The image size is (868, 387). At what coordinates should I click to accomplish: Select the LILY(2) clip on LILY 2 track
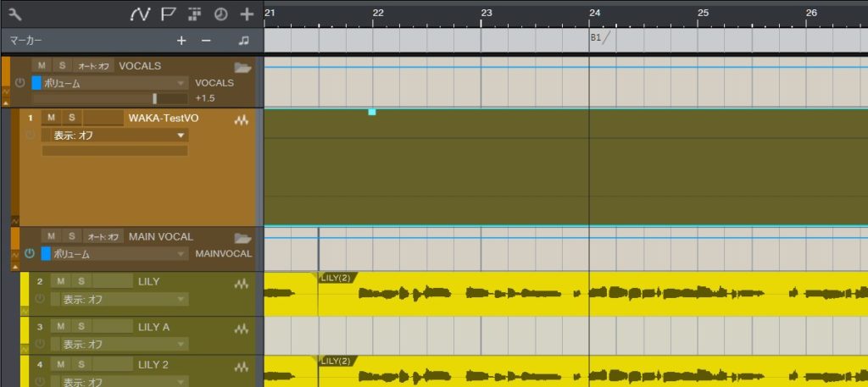(593, 372)
